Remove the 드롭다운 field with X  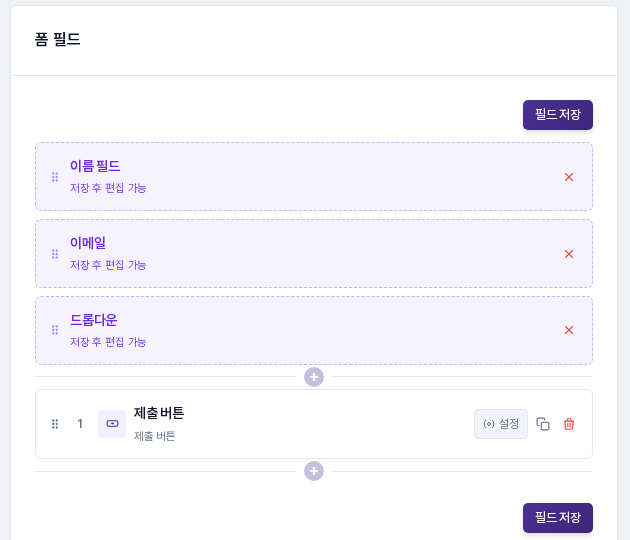pyautogui.click(x=569, y=330)
